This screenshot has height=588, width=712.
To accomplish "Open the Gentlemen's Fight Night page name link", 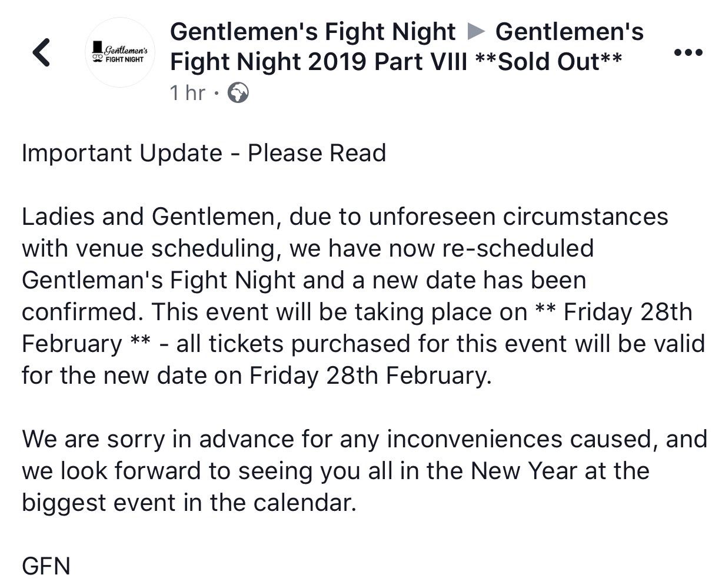I will (x=312, y=32).
